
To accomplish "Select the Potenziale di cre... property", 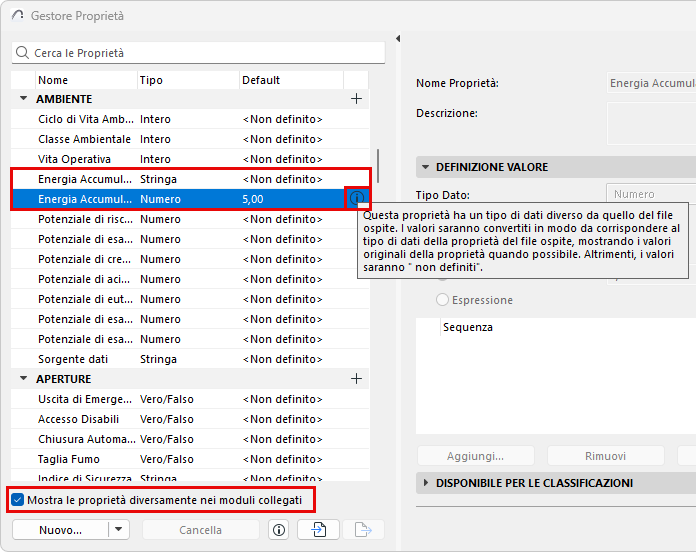I will pyautogui.click(x=190, y=259).
